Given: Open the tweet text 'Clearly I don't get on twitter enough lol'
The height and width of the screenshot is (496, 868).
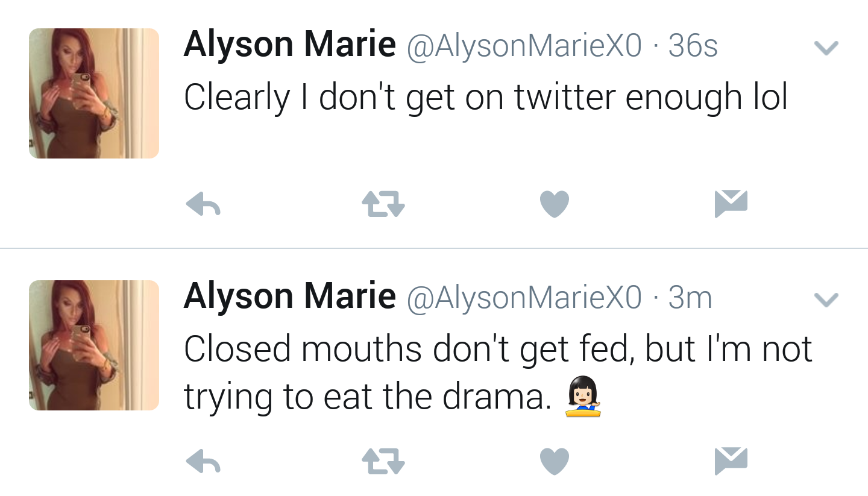Looking at the screenshot, I should click(486, 98).
